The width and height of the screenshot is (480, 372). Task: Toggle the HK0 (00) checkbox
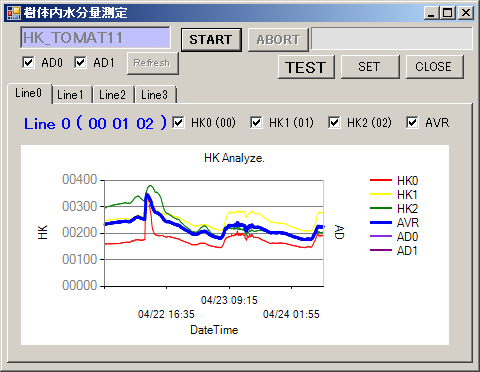coord(178,122)
